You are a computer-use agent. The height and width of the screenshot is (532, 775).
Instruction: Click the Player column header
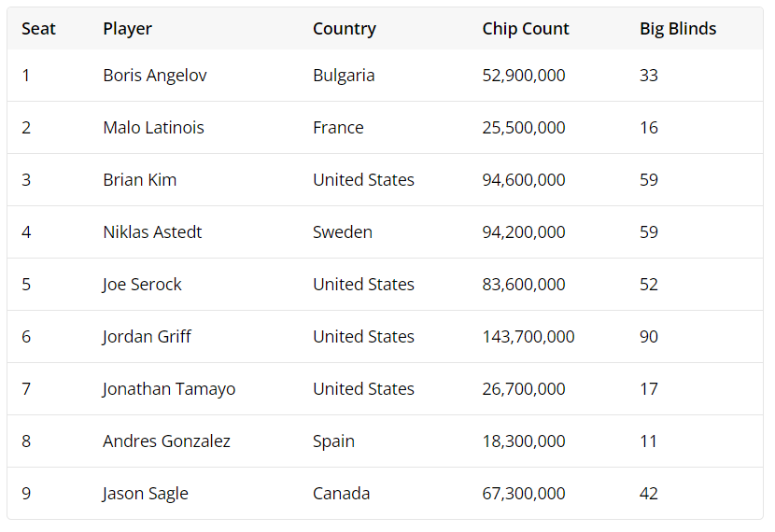tap(127, 29)
